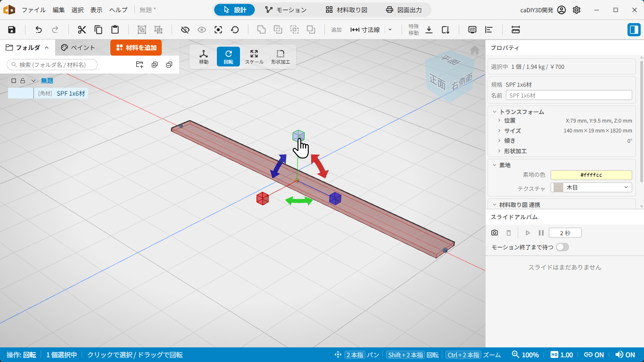Click the hide object crossed-eye icon
This screenshot has width=644, height=362.
pyautogui.click(x=185, y=30)
